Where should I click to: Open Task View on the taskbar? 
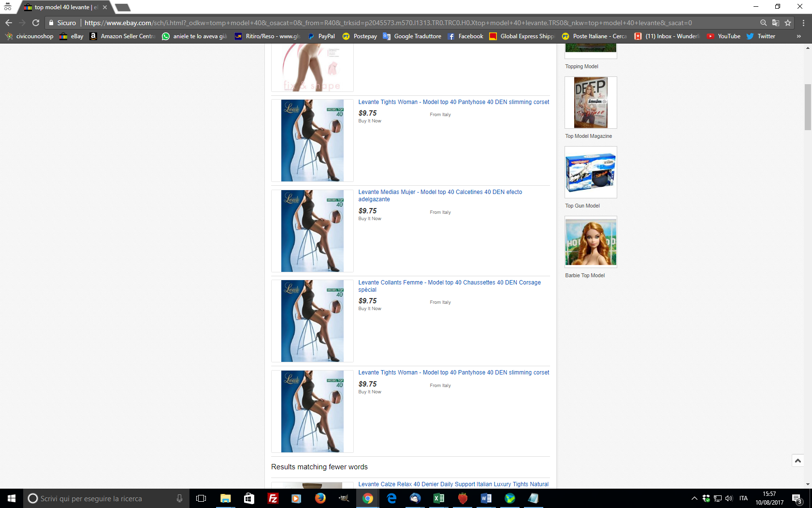201,498
